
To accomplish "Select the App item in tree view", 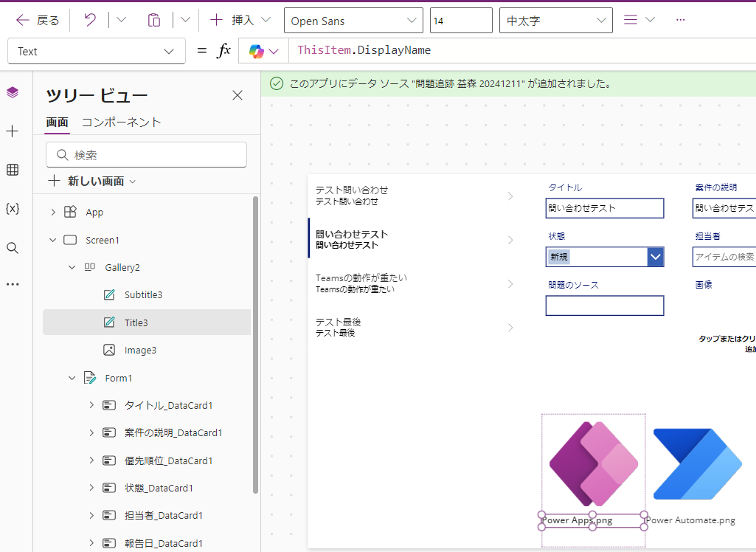I will 94,212.
